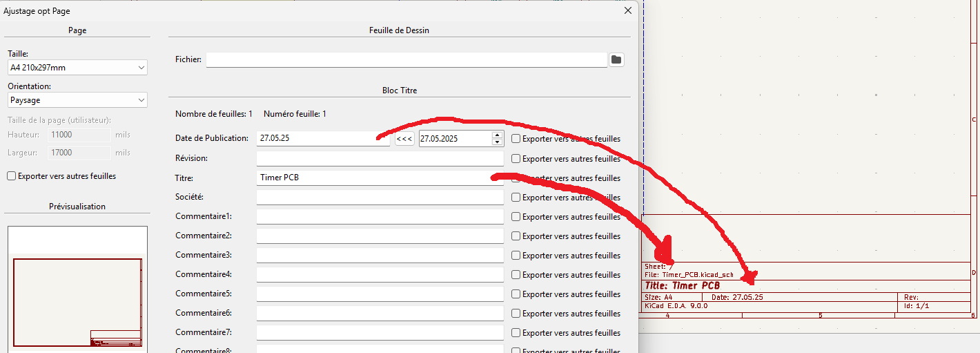Image resolution: width=980 pixels, height=353 pixels.
Task: Click the <<< date transfer button
Action: pyautogui.click(x=404, y=139)
